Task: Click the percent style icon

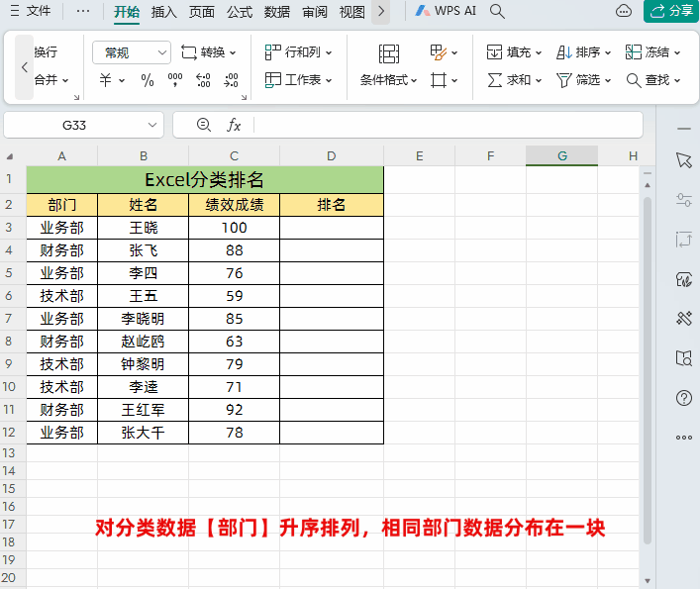Action: 148,80
